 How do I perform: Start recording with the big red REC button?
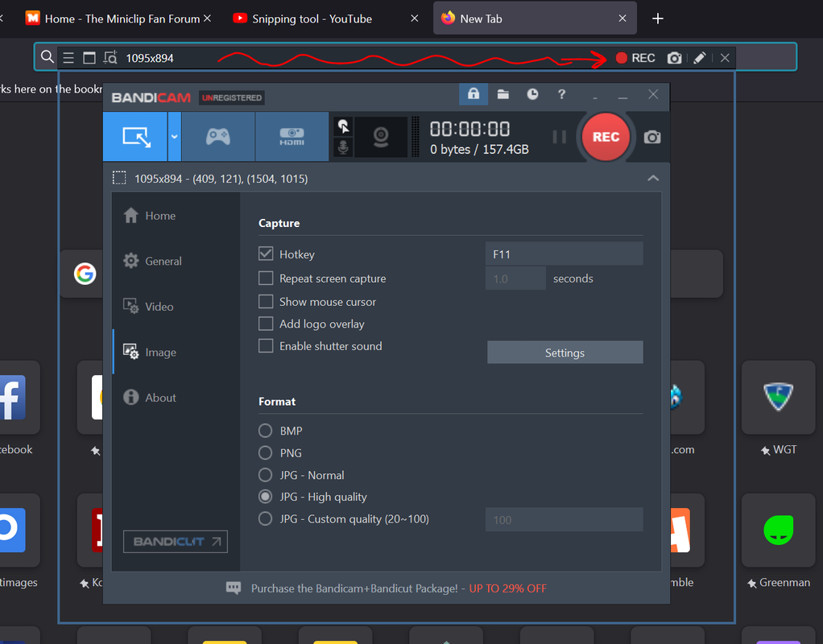[606, 137]
